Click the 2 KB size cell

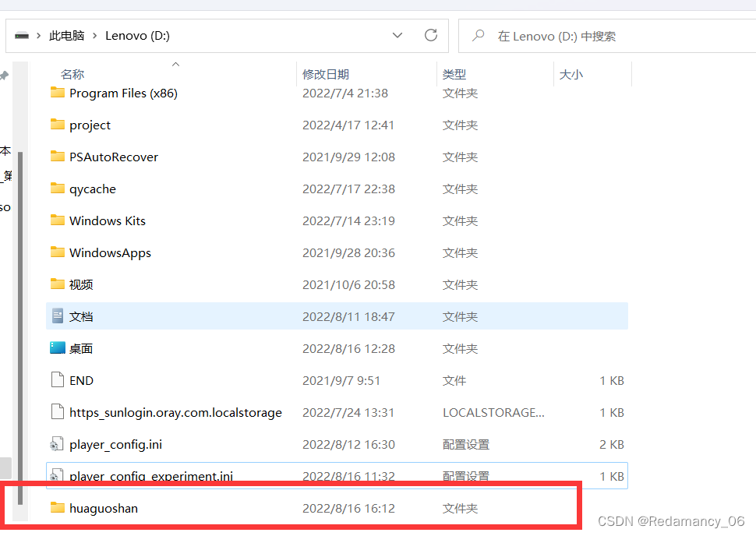coord(611,444)
